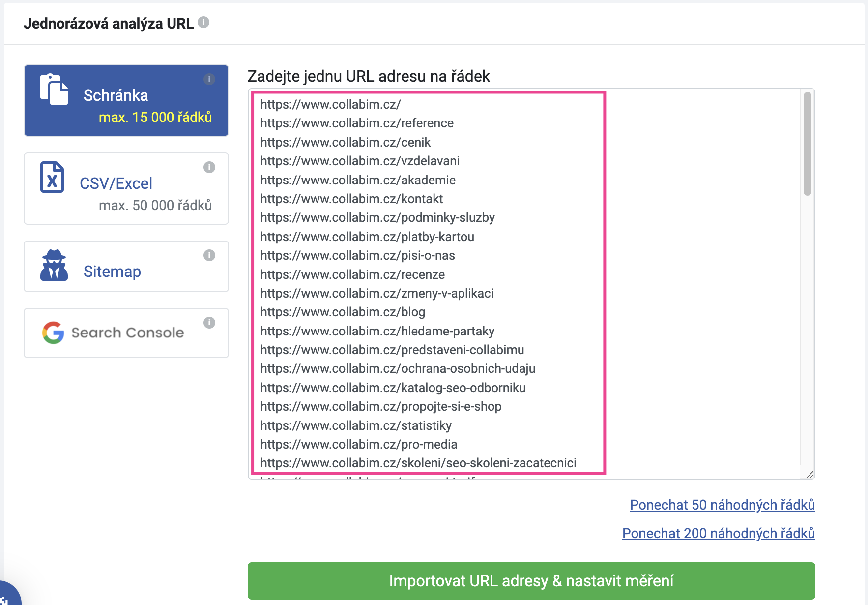The width and height of the screenshot is (868, 605).
Task: Select the Sitemap import option
Action: point(126,266)
